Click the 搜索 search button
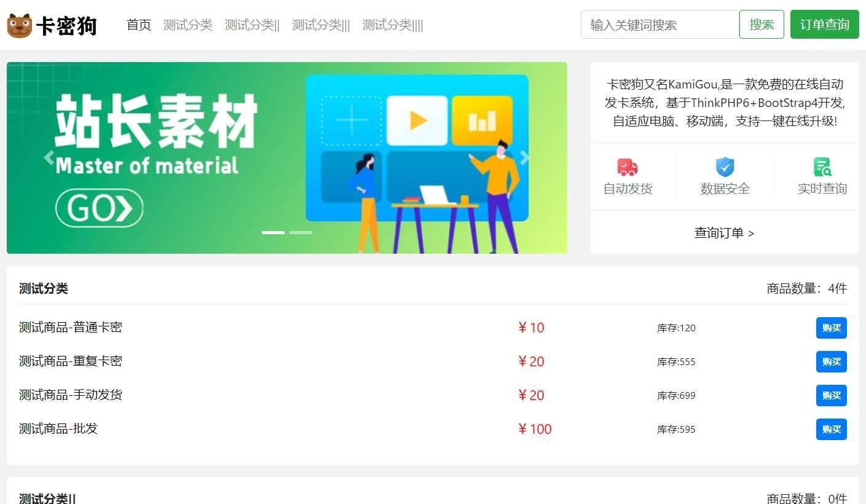The width and height of the screenshot is (866, 504). 762,25
